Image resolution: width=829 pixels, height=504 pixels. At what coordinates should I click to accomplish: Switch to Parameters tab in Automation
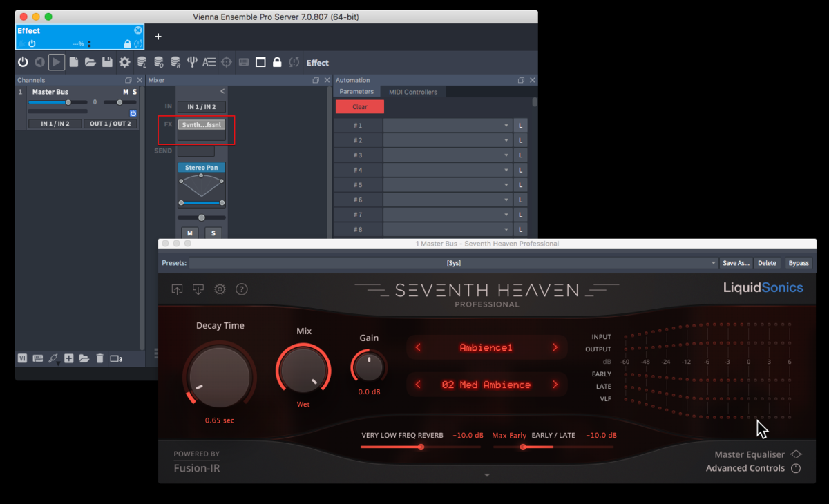(x=356, y=92)
